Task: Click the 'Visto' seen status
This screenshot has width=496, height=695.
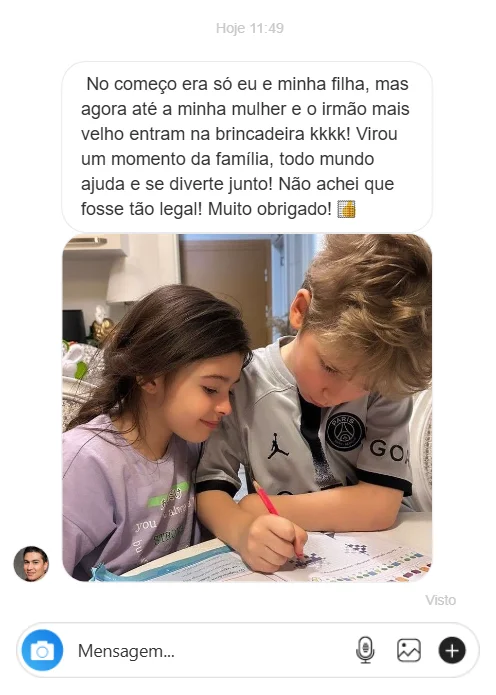Action: (441, 600)
